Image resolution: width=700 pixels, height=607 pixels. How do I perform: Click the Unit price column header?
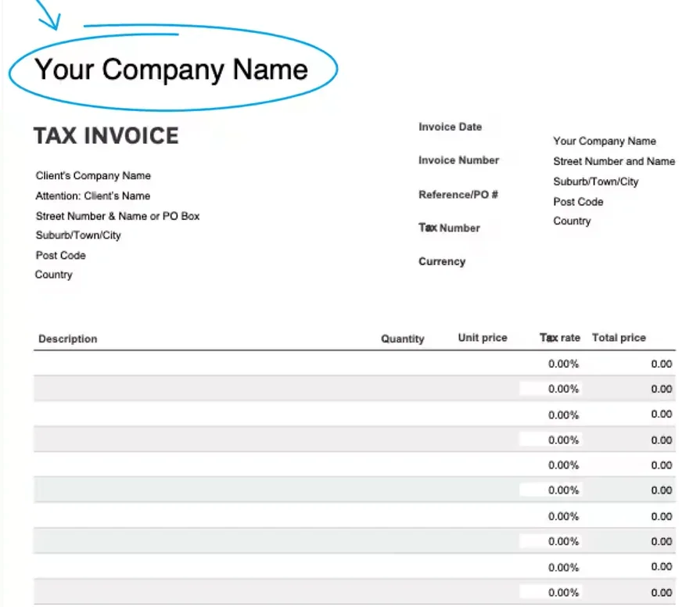483,338
